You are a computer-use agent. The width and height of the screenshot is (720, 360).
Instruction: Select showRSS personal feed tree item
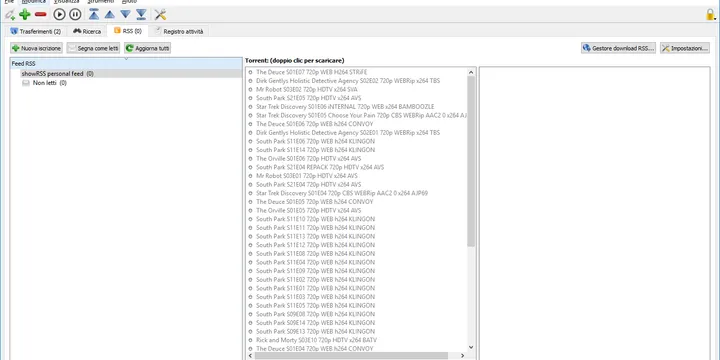pyautogui.click(x=57, y=73)
